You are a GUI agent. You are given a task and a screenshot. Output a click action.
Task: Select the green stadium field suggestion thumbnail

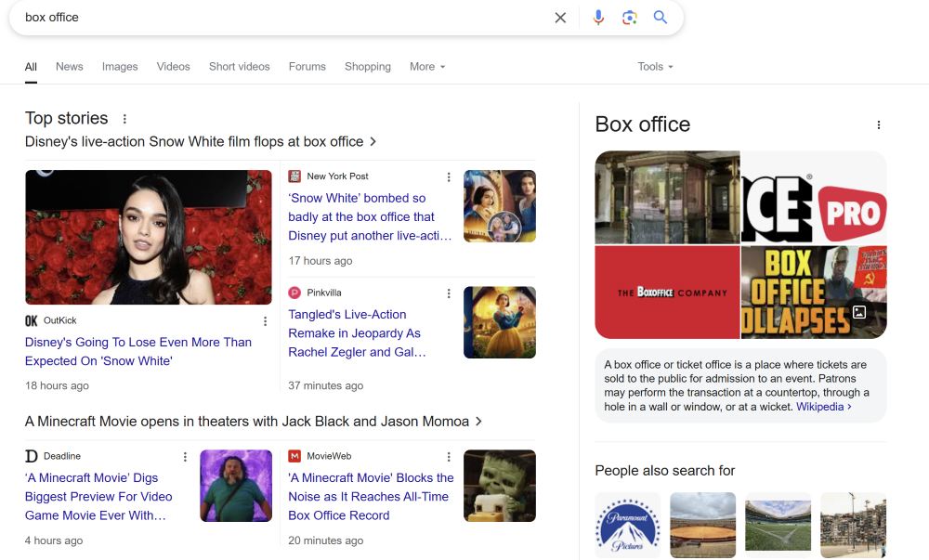click(778, 525)
